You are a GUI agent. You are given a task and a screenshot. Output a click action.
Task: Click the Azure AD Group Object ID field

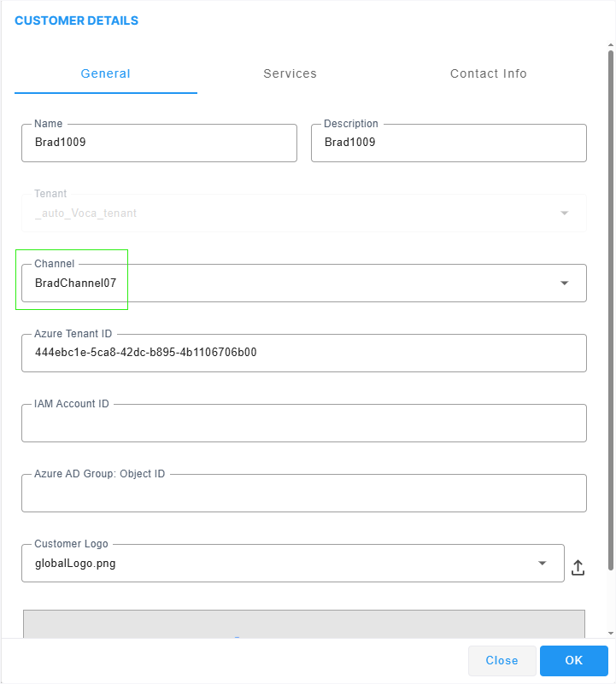[x=303, y=494]
